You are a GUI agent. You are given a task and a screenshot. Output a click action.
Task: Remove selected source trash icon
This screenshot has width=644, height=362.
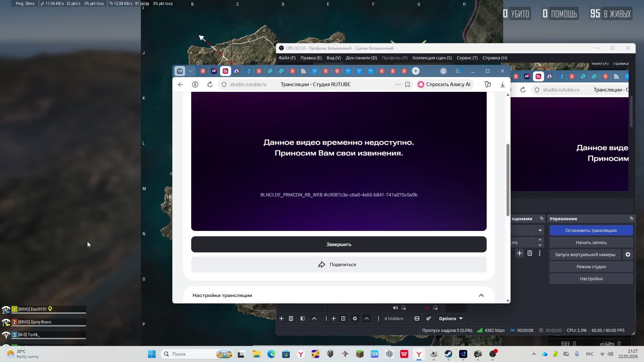(343, 318)
